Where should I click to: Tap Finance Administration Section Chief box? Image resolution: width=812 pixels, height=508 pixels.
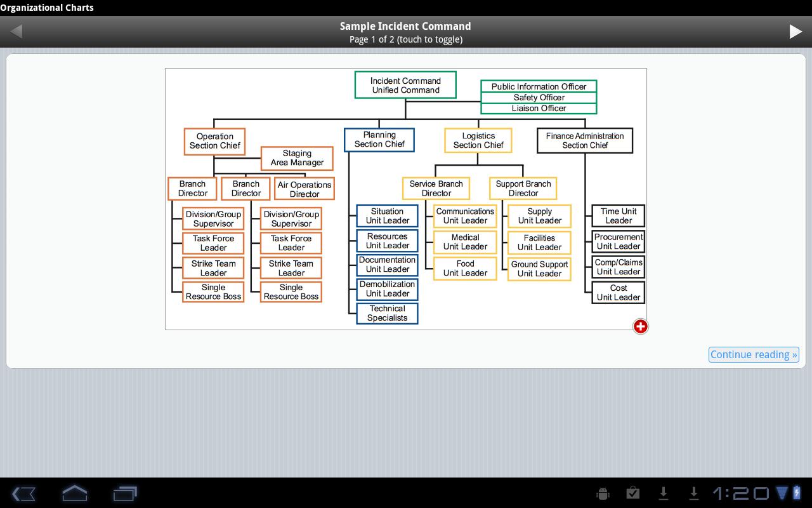click(585, 140)
